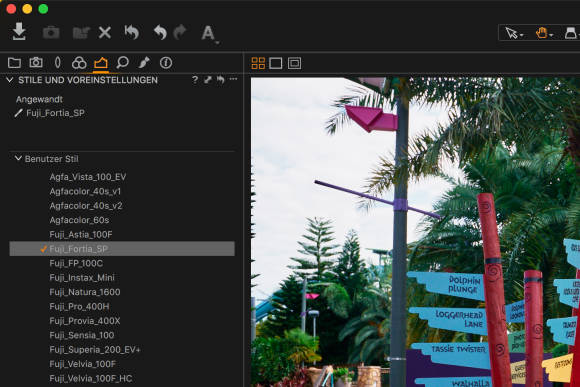Select the Fuji_Velvia_100F style
Screen dimensions: 580x387
point(82,364)
